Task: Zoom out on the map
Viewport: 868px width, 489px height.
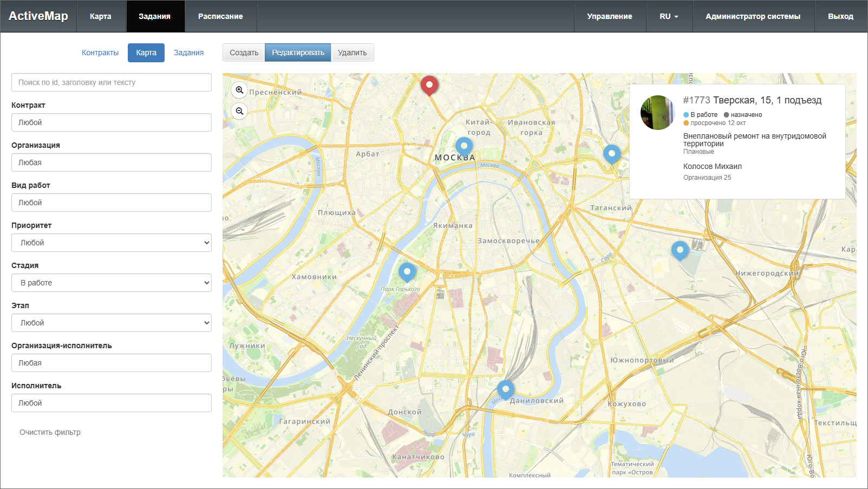Action: point(239,111)
